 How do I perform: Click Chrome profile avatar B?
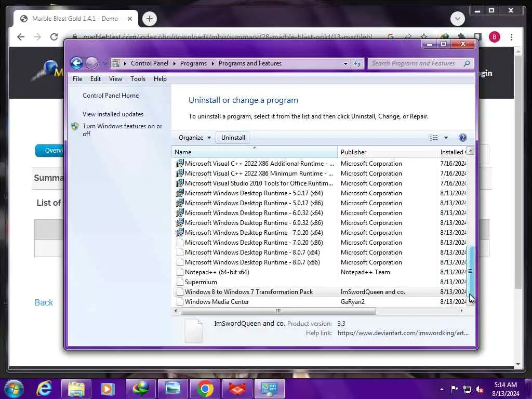(495, 37)
